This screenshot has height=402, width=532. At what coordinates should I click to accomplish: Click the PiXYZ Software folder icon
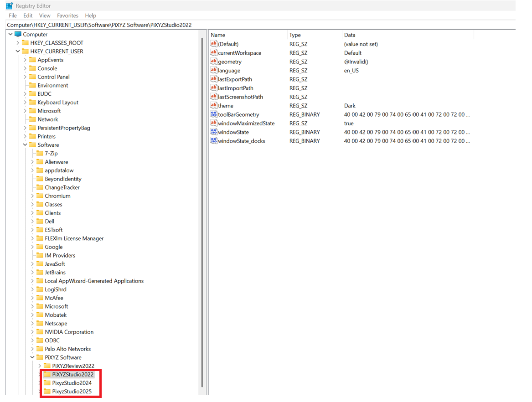(x=40, y=357)
